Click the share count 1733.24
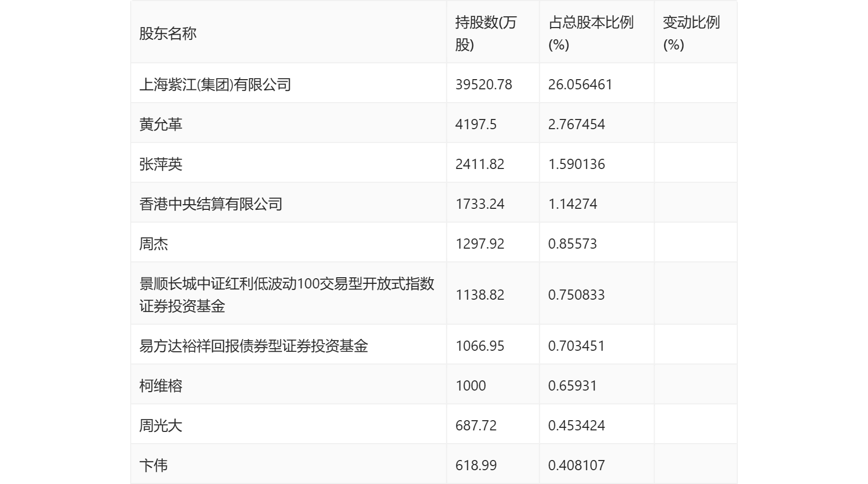This screenshot has width=868, height=484. 480,204
